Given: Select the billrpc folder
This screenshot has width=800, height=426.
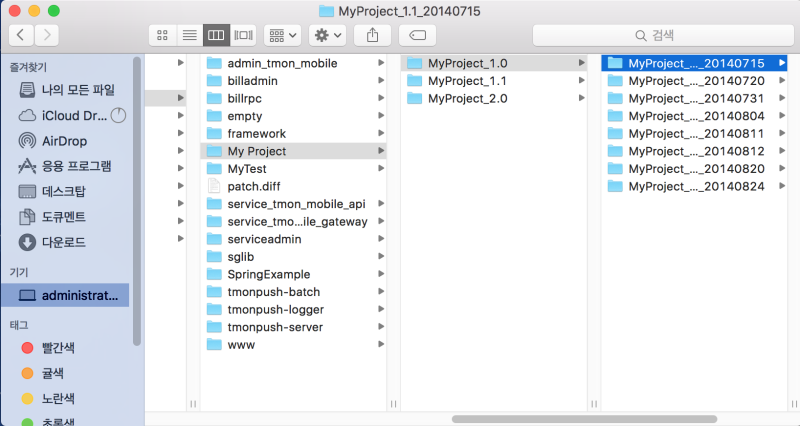Looking at the screenshot, I should [293, 98].
